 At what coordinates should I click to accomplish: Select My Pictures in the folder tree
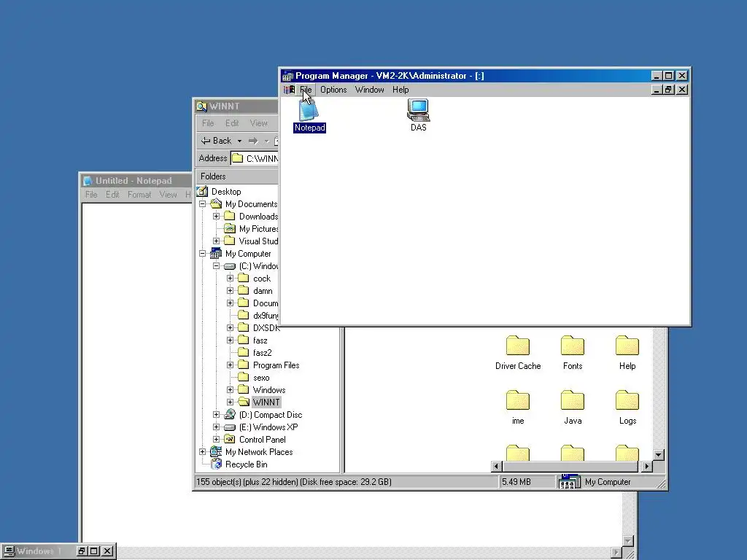pyautogui.click(x=258, y=228)
